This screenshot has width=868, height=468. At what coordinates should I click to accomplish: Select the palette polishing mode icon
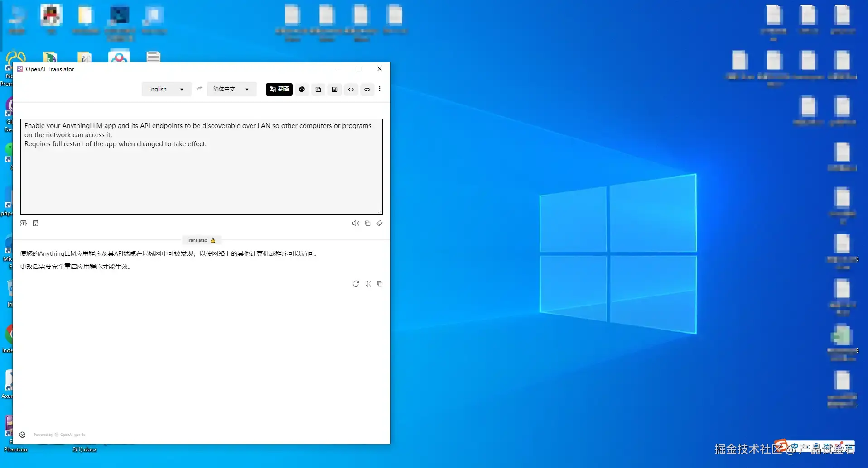[x=302, y=89]
